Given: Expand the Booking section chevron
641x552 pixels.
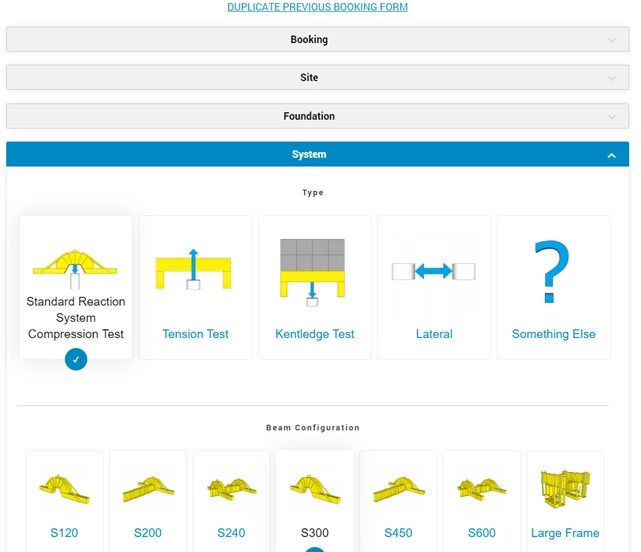Looking at the screenshot, I should (x=611, y=40).
